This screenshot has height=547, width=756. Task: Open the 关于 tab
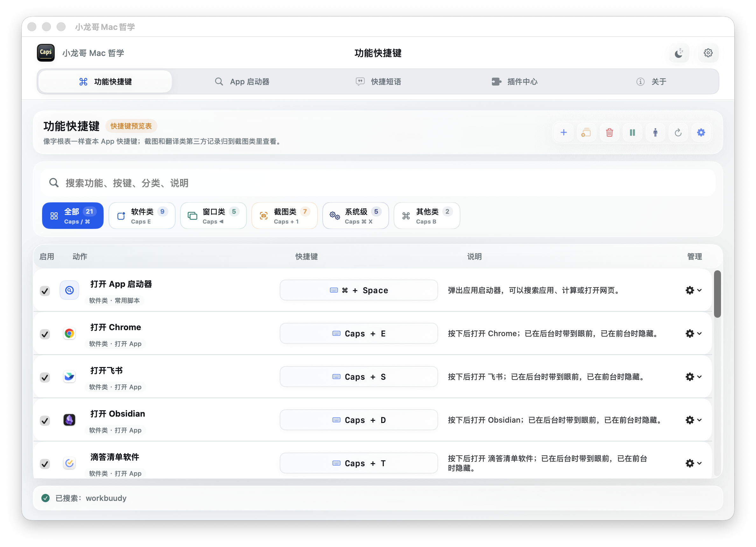(651, 82)
